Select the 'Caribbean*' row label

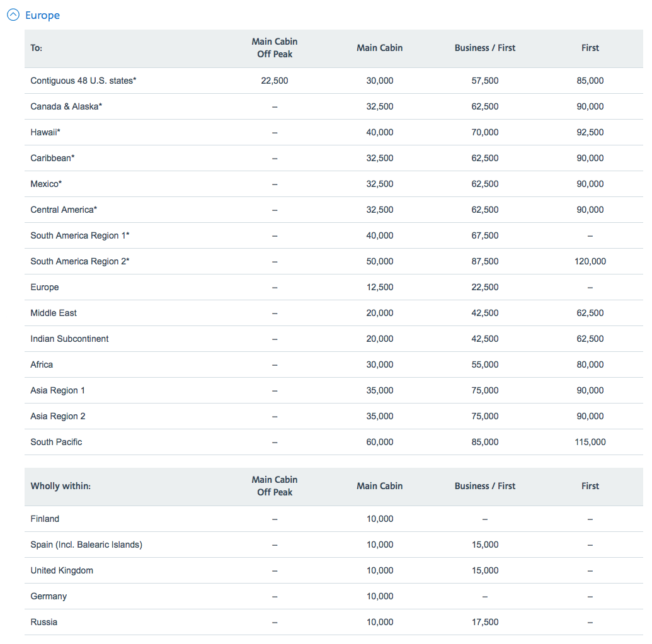tap(52, 158)
